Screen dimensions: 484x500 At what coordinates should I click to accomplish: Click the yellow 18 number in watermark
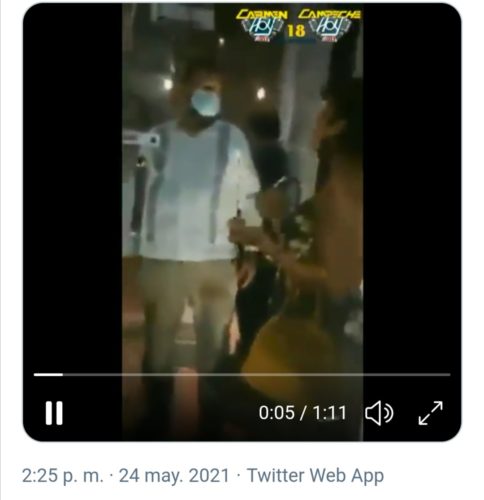pyautogui.click(x=296, y=31)
